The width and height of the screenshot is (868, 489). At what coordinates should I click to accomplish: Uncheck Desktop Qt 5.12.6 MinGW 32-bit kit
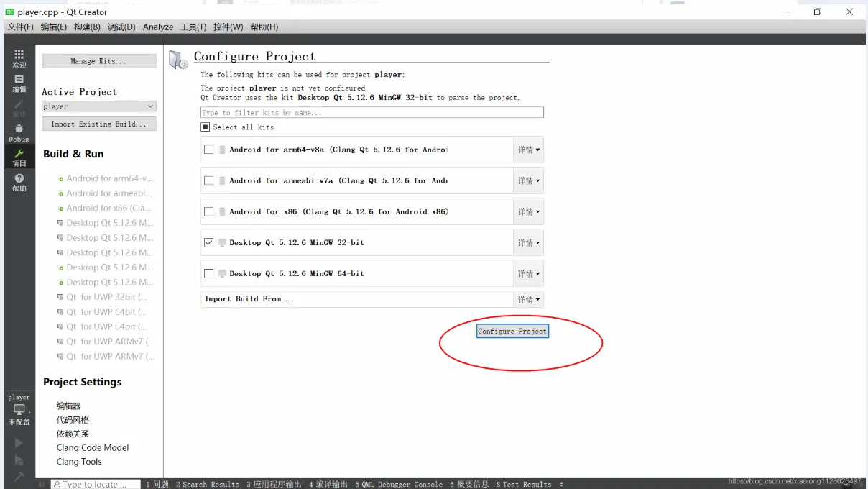tap(209, 242)
